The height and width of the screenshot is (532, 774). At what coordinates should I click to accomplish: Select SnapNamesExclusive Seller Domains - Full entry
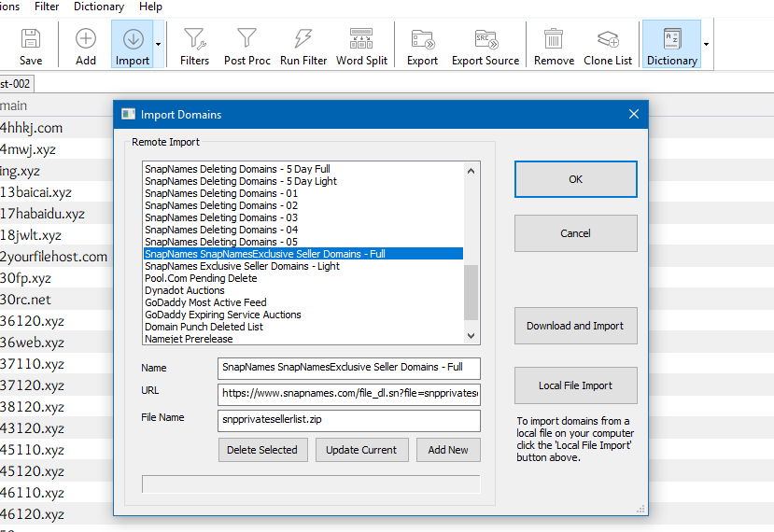pyautogui.click(x=303, y=254)
